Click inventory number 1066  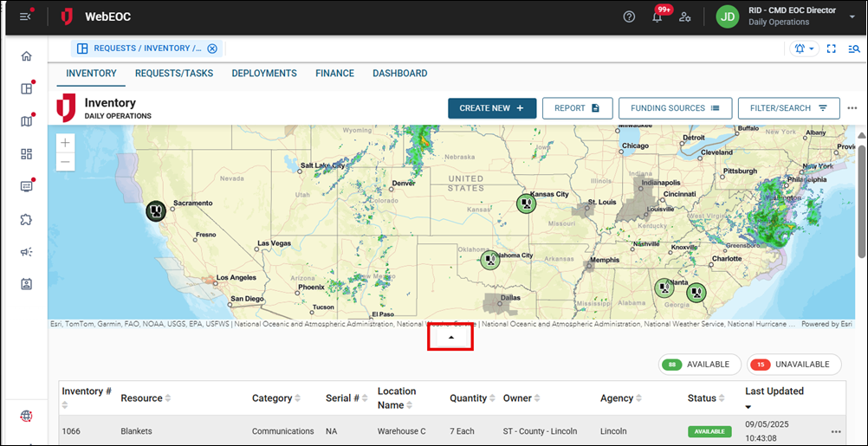tap(71, 431)
